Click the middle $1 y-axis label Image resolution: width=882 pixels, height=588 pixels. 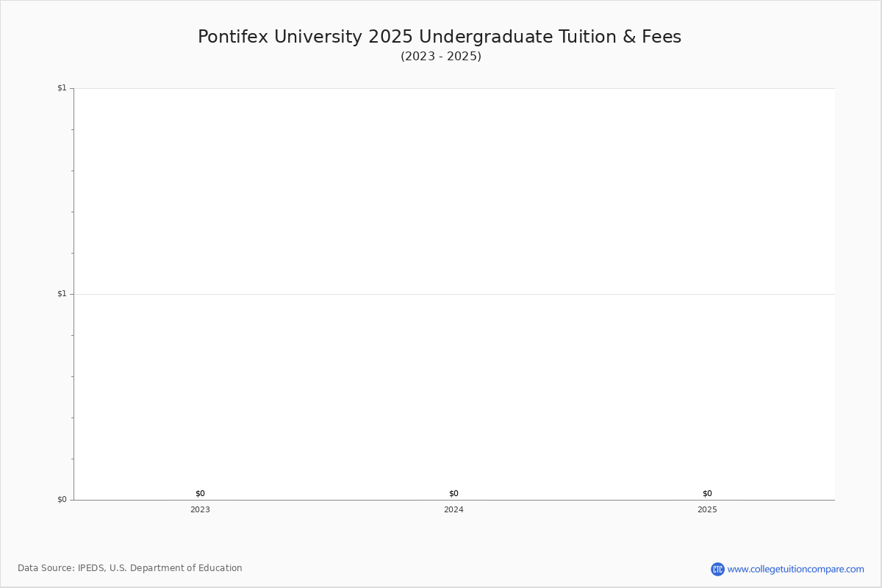tap(62, 294)
